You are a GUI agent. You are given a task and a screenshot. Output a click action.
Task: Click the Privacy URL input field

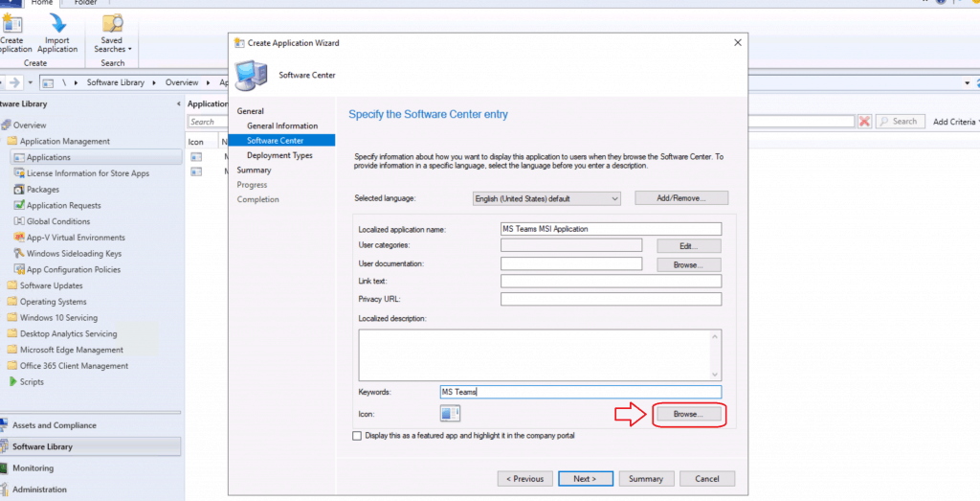(611, 299)
